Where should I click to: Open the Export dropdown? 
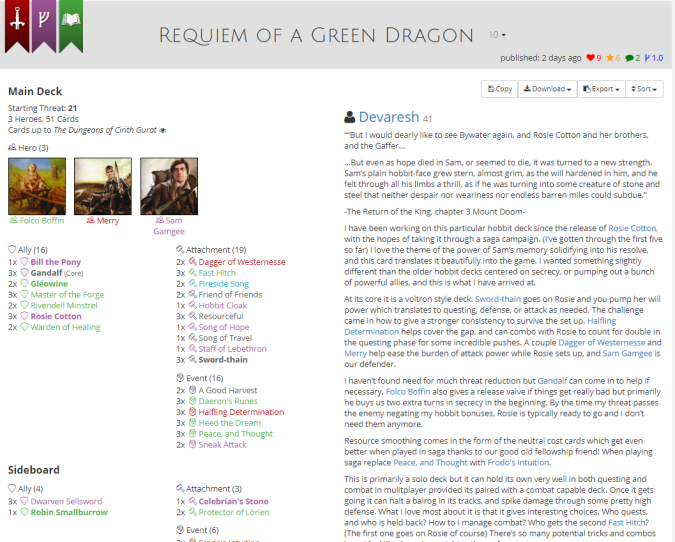[x=601, y=89]
